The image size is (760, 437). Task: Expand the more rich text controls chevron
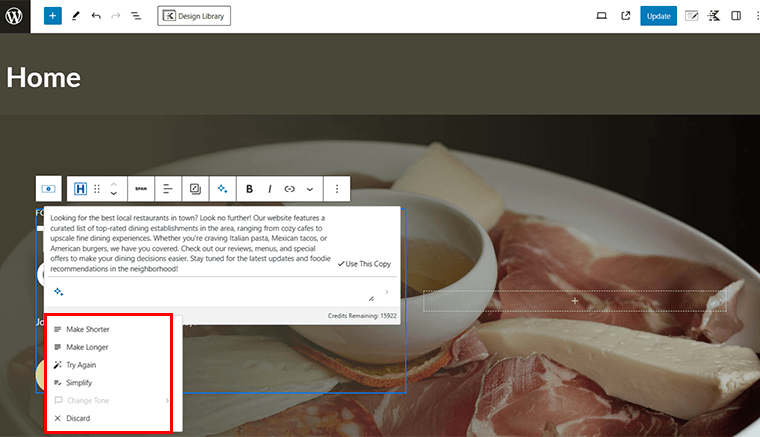310,188
